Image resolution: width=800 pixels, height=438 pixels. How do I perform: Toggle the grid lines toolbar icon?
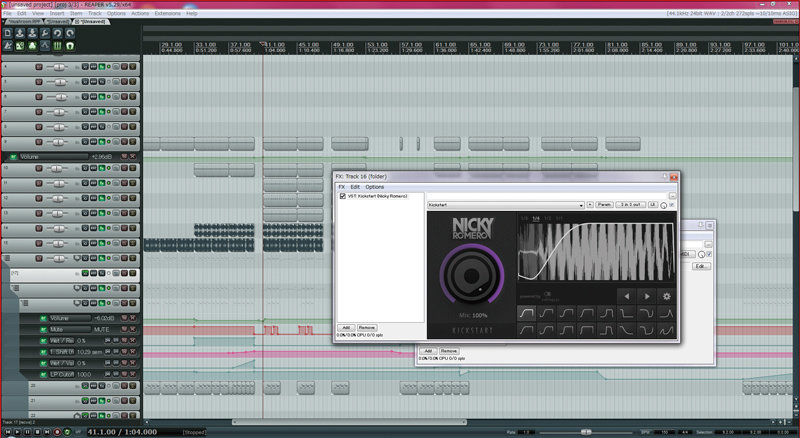pos(57,46)
